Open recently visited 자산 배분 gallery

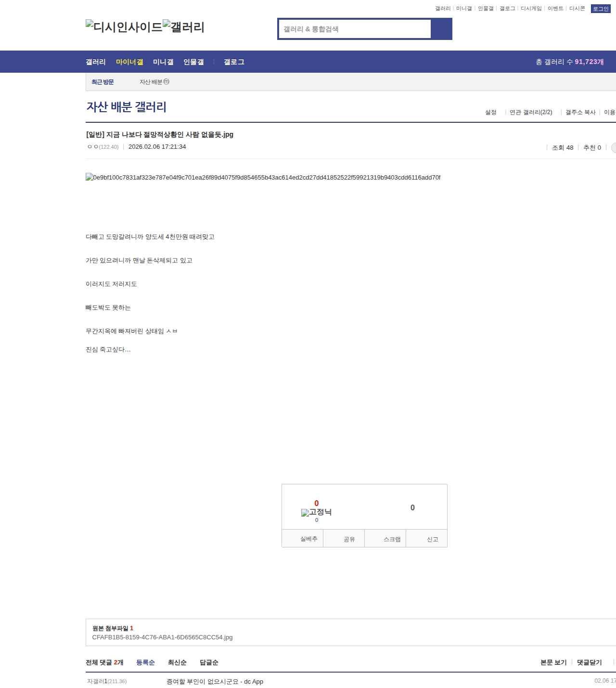tap(154, 82)
